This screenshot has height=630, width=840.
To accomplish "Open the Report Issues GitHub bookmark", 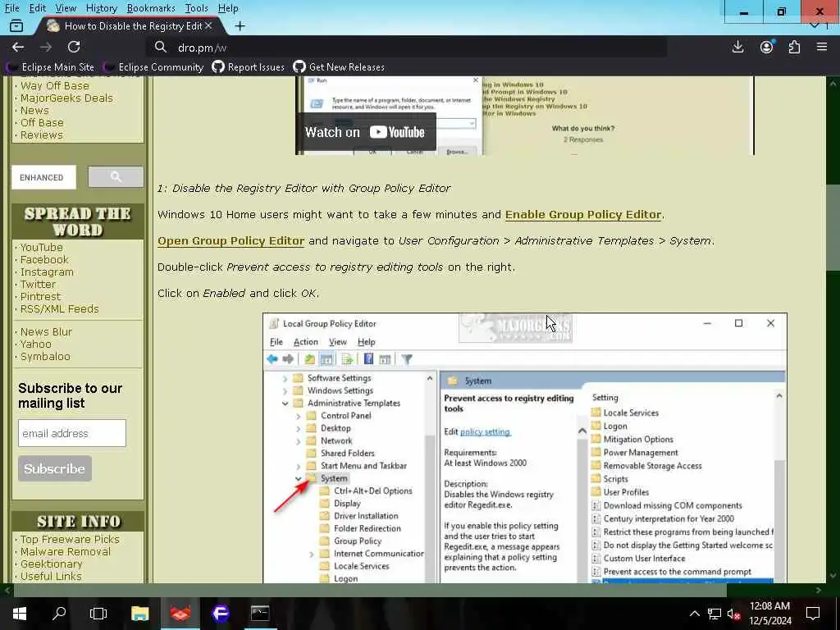I will (x=249, y=67).
